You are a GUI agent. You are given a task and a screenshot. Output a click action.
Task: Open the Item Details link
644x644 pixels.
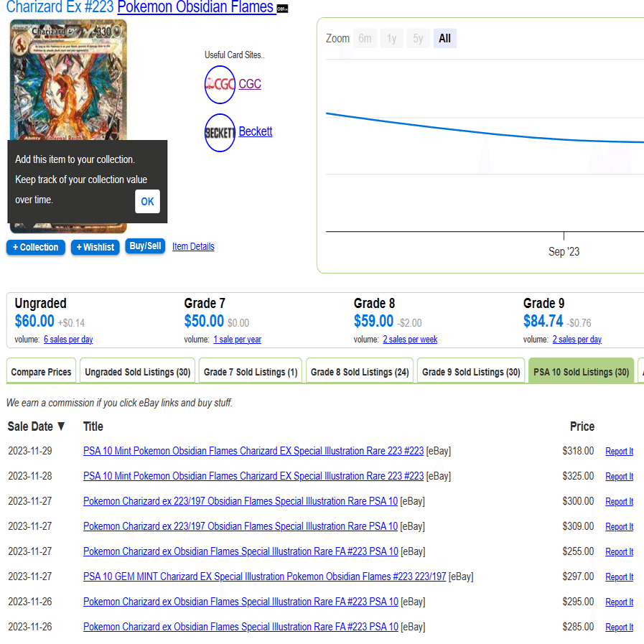(193, 246)
